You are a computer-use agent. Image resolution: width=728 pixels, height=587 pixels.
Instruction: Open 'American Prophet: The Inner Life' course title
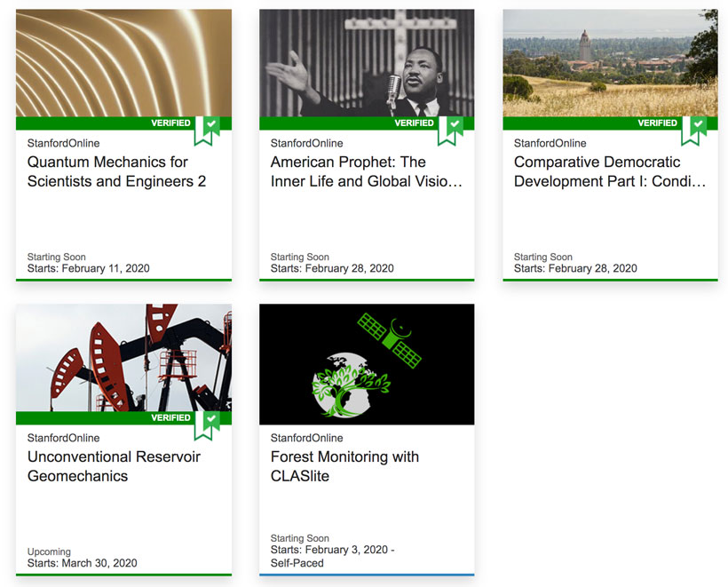point(367,171)
